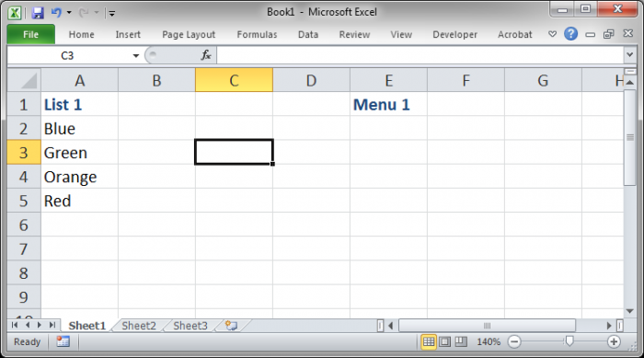Open Customize Quick Access Toolbar dropdown
This screenshot has width=644, height=358.
[111, 13]
